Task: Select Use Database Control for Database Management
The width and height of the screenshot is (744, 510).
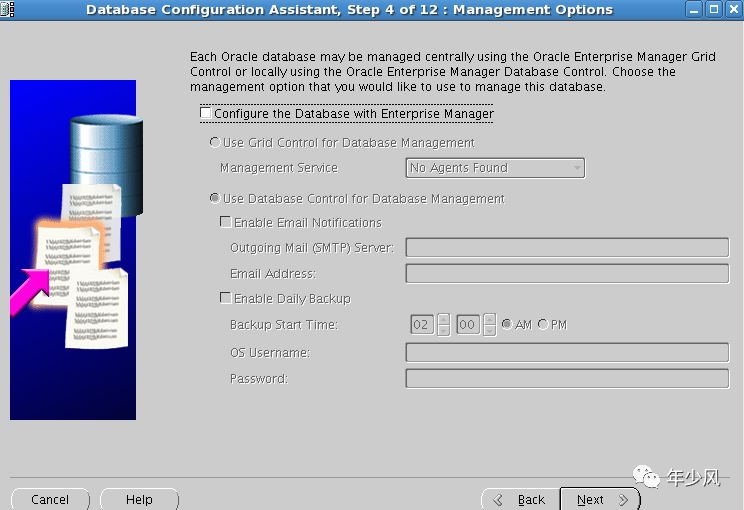Action: 215,198
